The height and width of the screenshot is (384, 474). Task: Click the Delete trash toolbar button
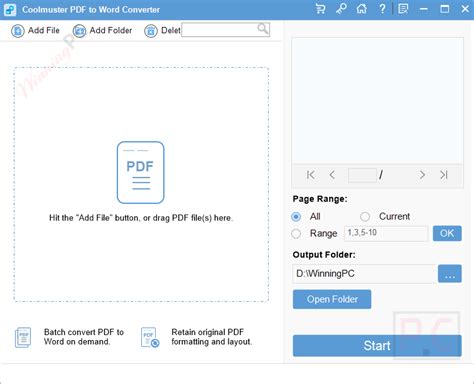(162, 31)
